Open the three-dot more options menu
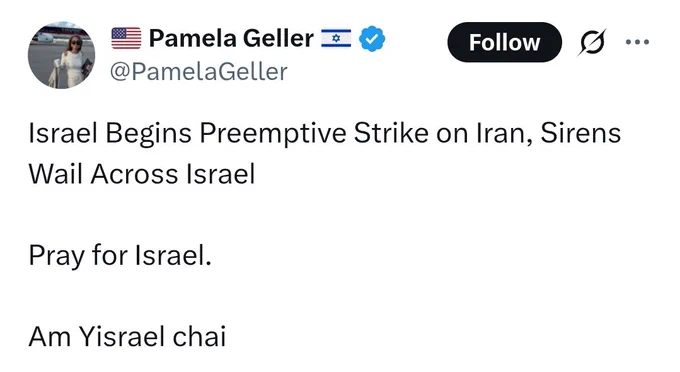This screenshot has width=680, height=372. (x=638, y=42)
